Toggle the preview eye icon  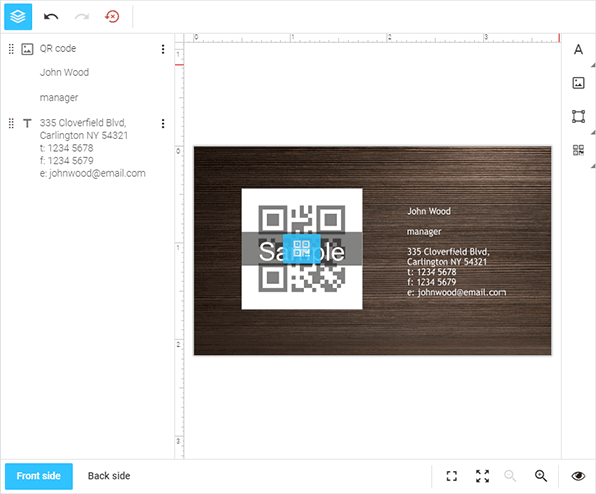tap(578, 476)
